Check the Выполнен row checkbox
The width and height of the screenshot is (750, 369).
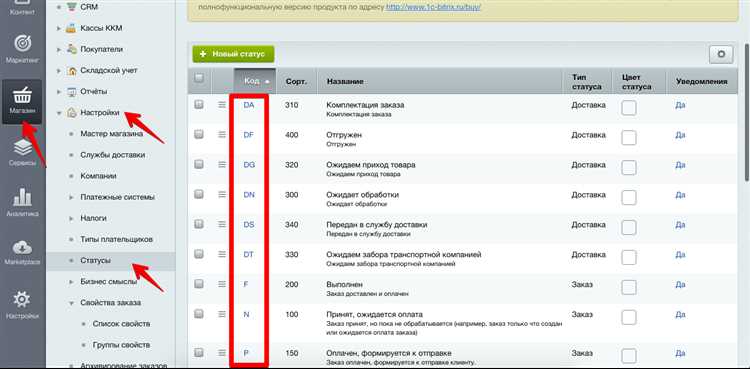pos(199,284)
